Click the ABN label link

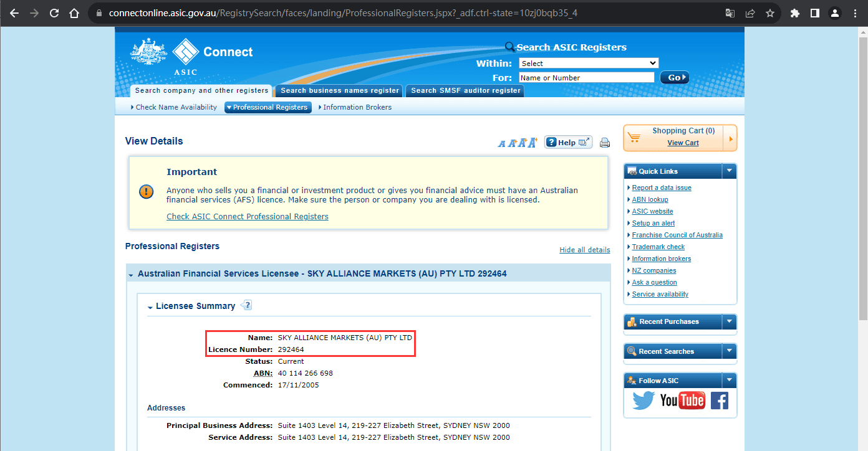point(263,373)
